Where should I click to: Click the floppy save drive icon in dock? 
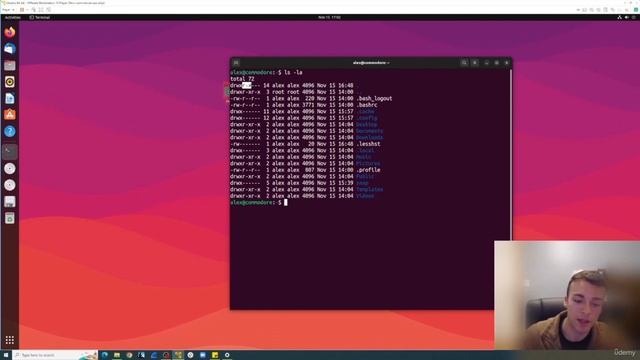point(10,202)
